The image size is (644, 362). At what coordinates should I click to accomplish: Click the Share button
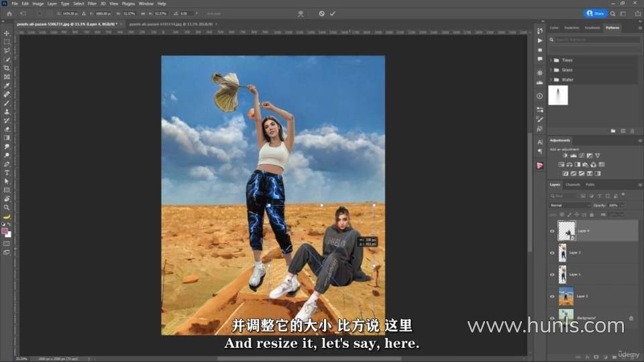(x=595, y=13)
